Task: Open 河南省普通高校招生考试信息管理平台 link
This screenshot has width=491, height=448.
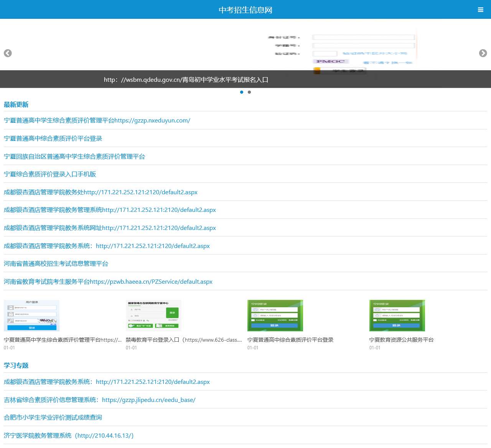Action: coord(56,264)
